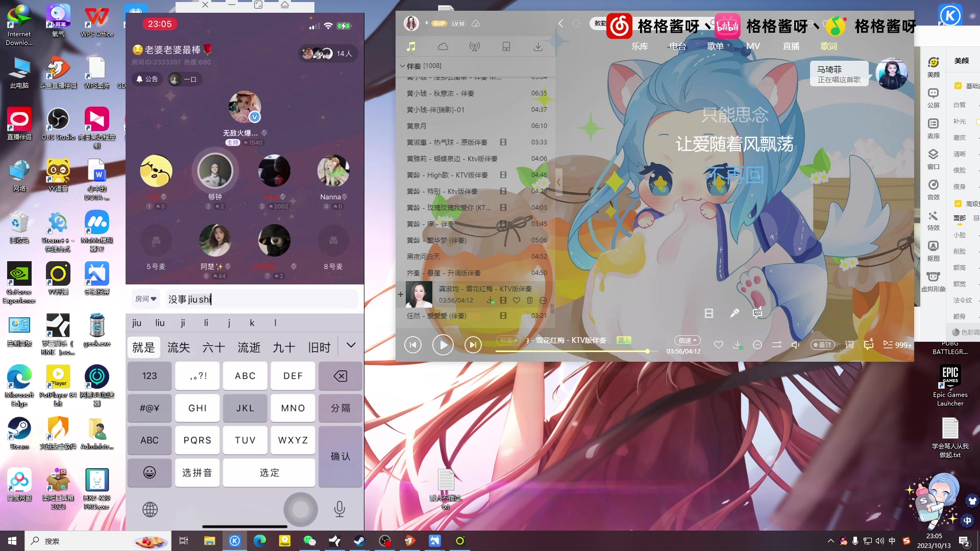Click the microphone icon over the lyrics

coord(734,313)
